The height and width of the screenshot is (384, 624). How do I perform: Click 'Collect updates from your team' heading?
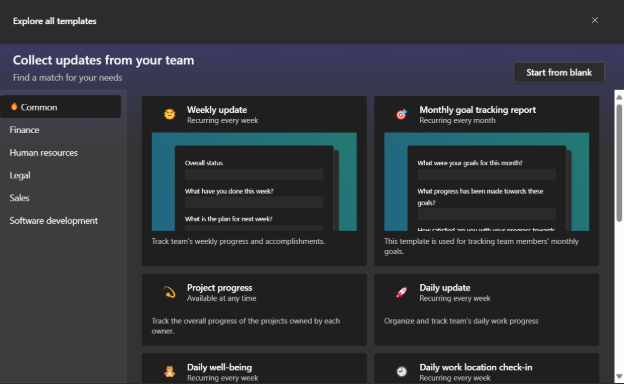(103, 60)
